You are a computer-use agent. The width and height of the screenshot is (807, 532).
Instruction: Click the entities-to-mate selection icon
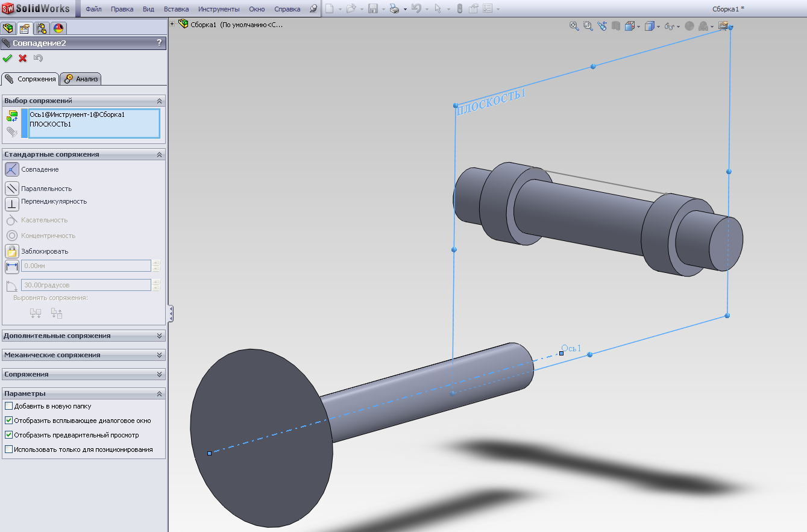12,116
